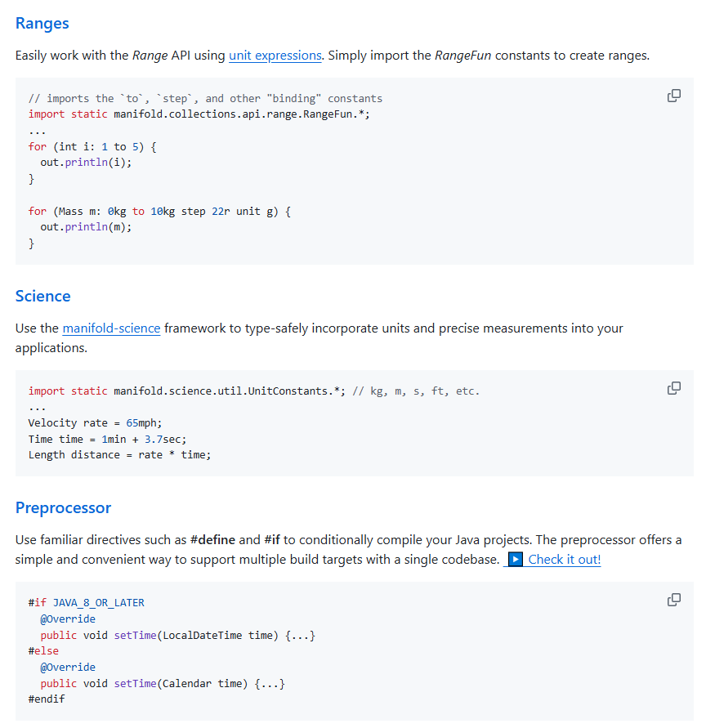
Task: Click the setTime(Calendar time) code line
Action: [x=162, y=683]
